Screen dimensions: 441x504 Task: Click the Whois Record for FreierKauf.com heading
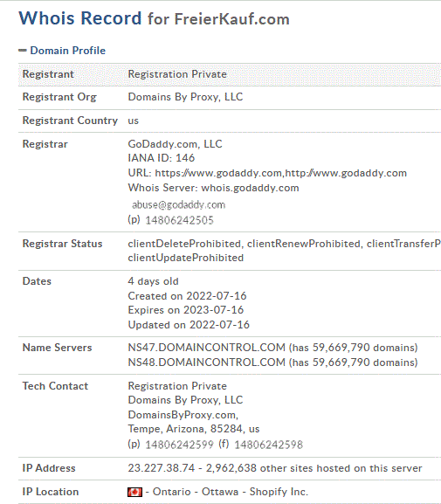tap(155, 18)
